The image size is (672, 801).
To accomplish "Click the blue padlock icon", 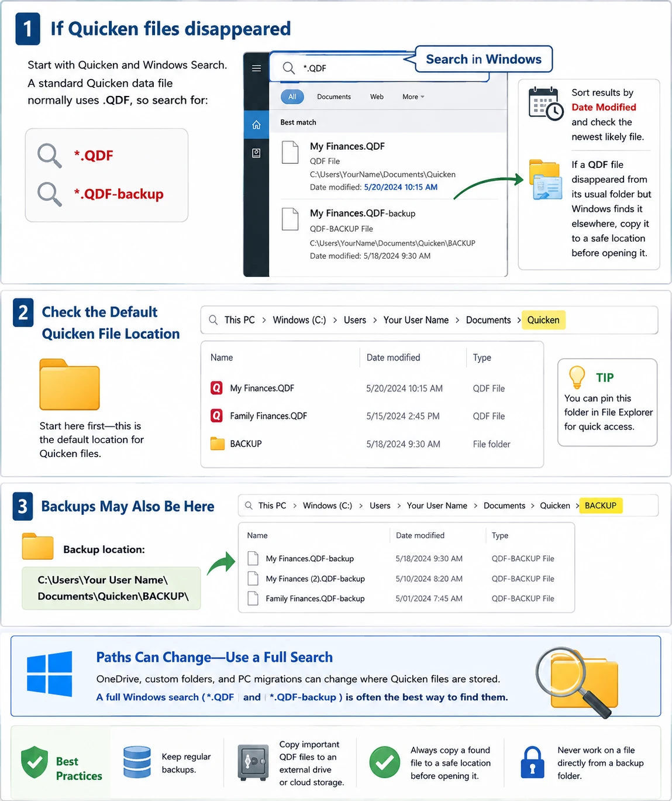I will 533,762.
